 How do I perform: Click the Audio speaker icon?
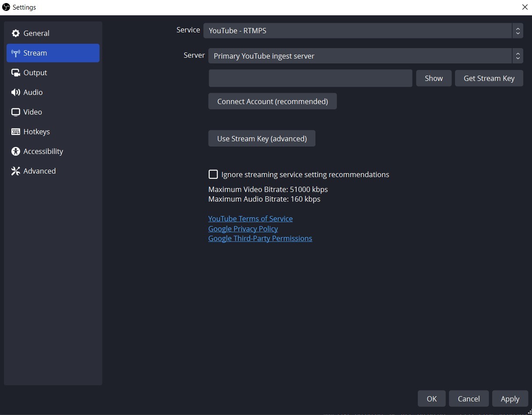click(16, 92)
